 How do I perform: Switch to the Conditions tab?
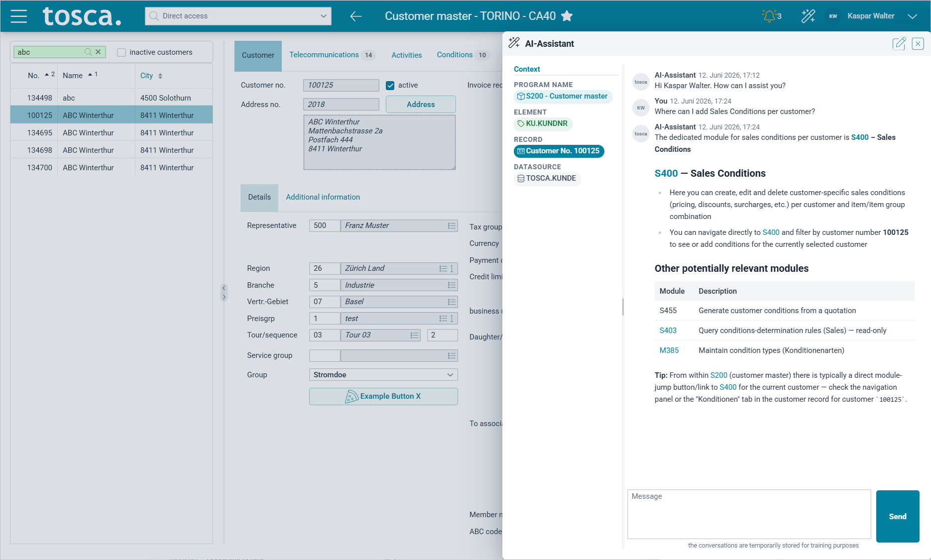tap(463, 55)
